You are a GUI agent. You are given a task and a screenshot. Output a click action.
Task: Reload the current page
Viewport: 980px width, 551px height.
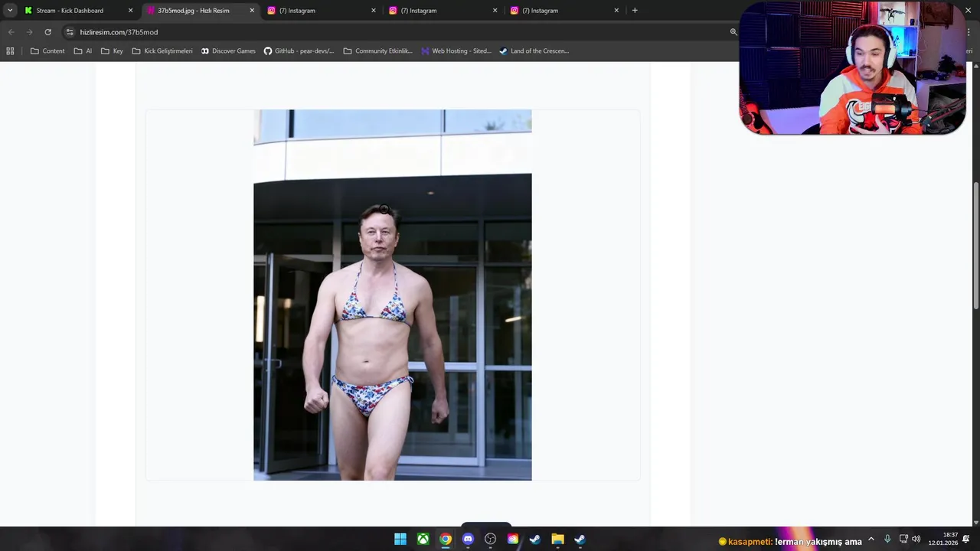[47, 32]
